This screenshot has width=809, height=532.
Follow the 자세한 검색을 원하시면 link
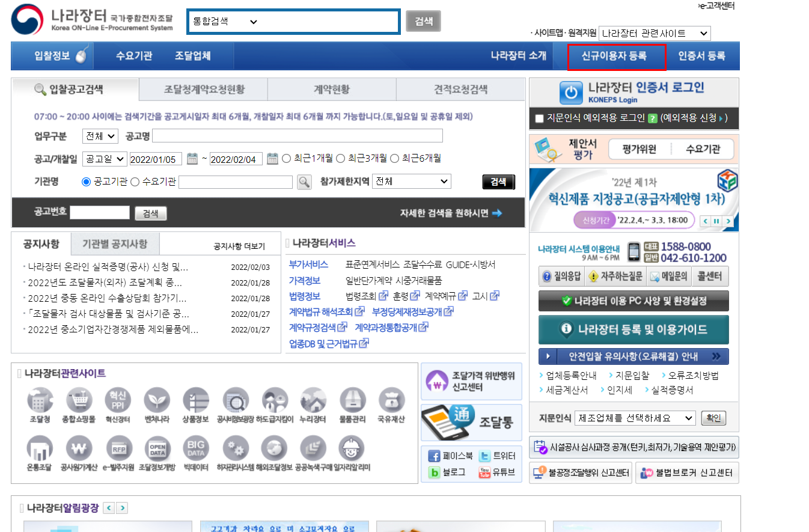pos(451,213)
